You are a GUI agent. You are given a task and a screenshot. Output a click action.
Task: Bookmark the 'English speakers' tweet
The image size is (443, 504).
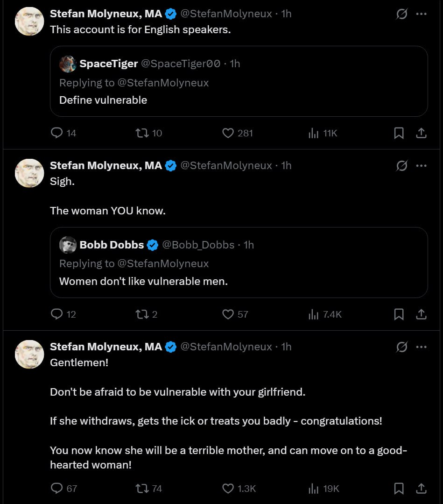399,133
